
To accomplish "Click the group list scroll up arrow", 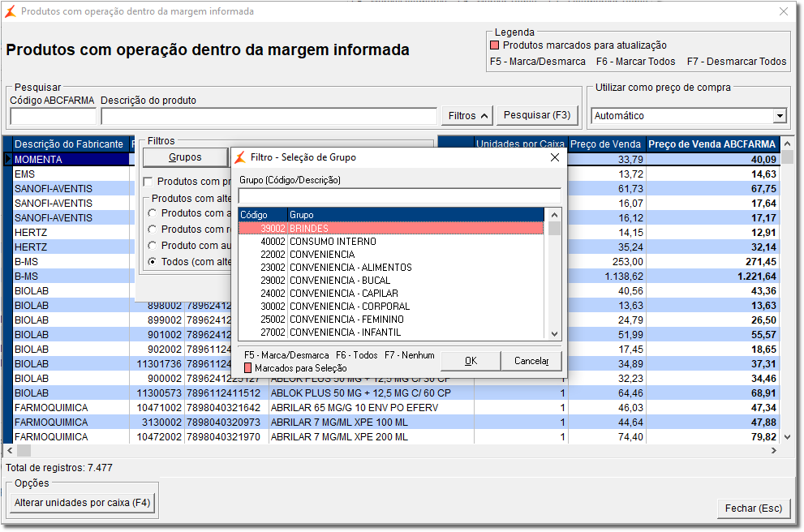I will (x=554, y=215).
